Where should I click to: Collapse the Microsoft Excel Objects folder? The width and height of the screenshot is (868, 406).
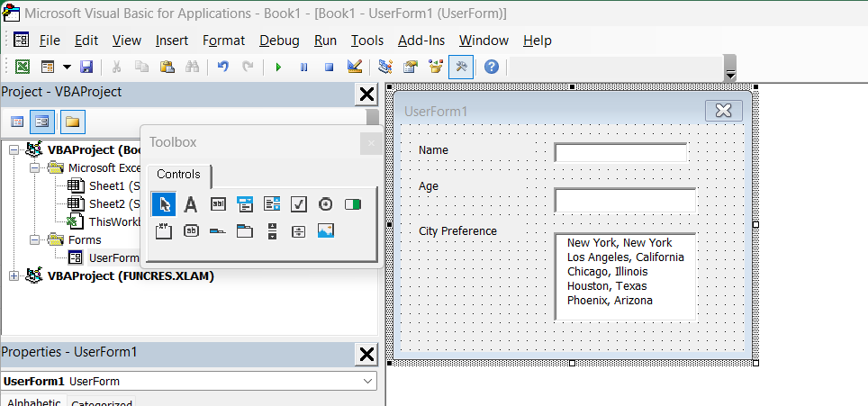(34, 168)
